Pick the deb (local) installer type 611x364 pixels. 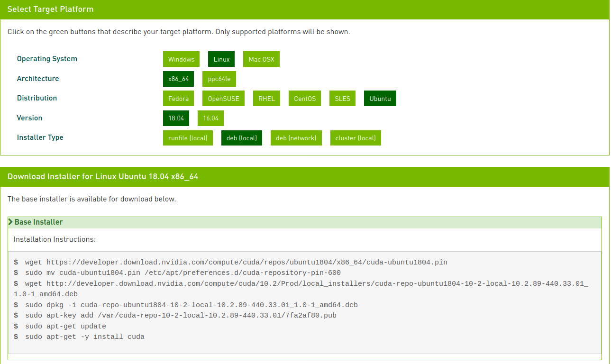[242, 138]
